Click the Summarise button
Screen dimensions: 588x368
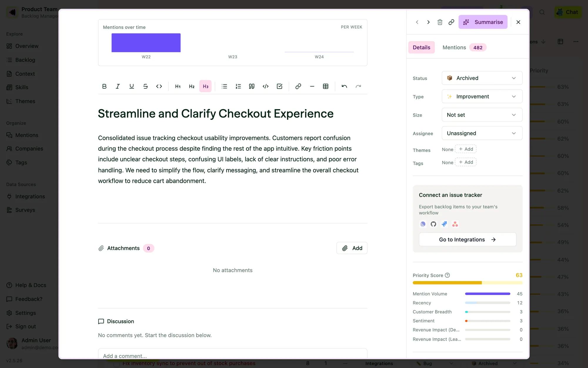[x=483, y=22]
